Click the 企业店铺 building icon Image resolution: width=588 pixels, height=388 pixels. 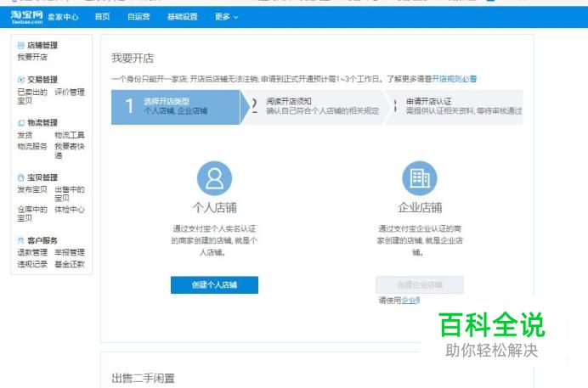(419, 178)
